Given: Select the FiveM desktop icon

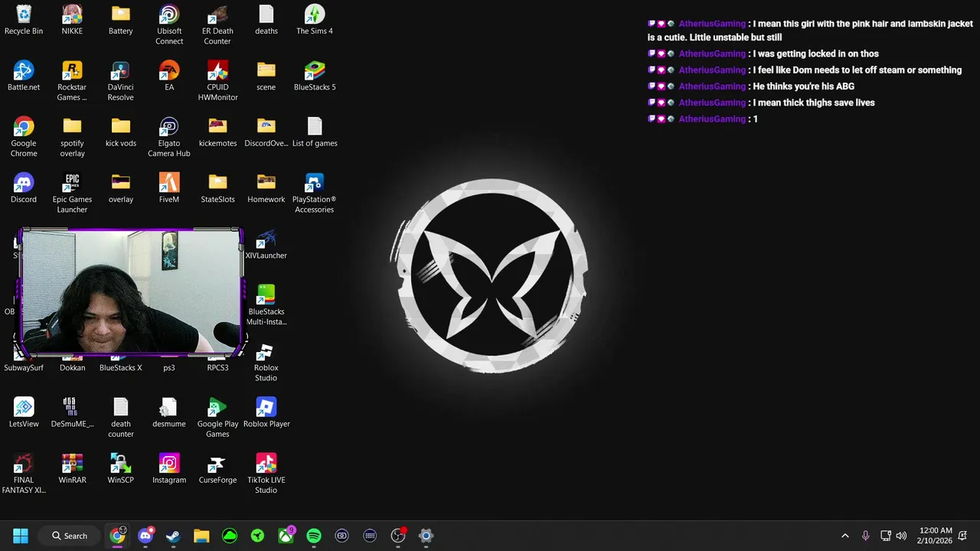Looking at the screenshot, I should click(169, 189).
